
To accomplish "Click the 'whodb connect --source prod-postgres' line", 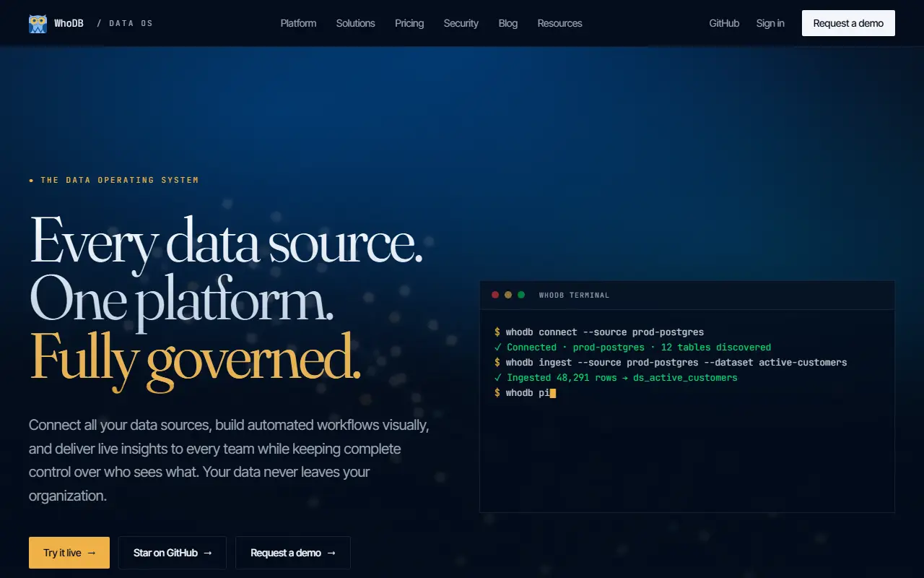I will pyautogui.click(x=599, y=332).
